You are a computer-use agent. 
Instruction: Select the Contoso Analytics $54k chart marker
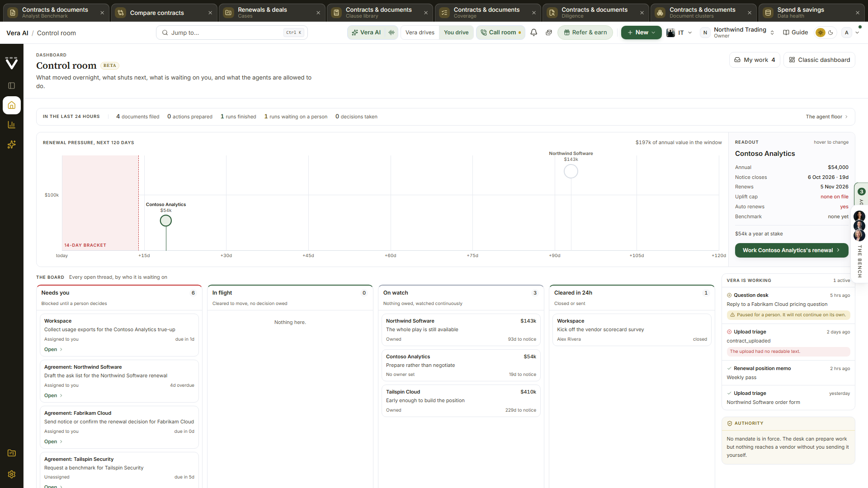point(166,221)
